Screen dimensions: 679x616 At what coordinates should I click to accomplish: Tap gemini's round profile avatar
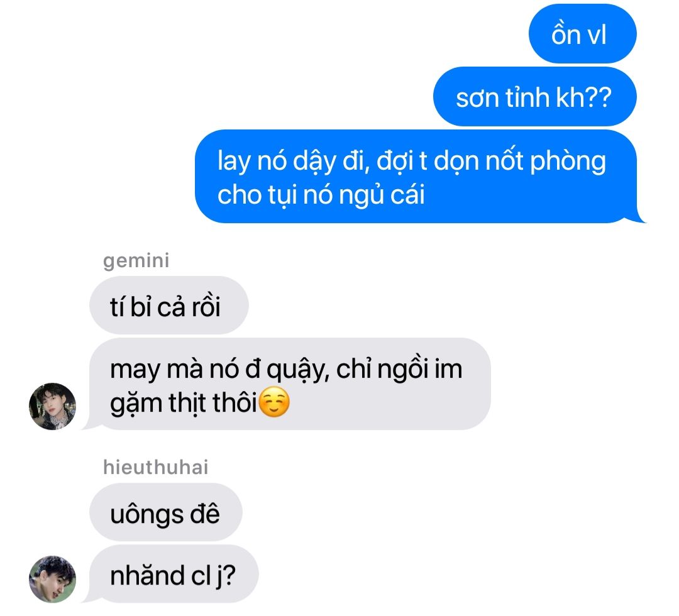pyautogui.click(x=52, y=406)
